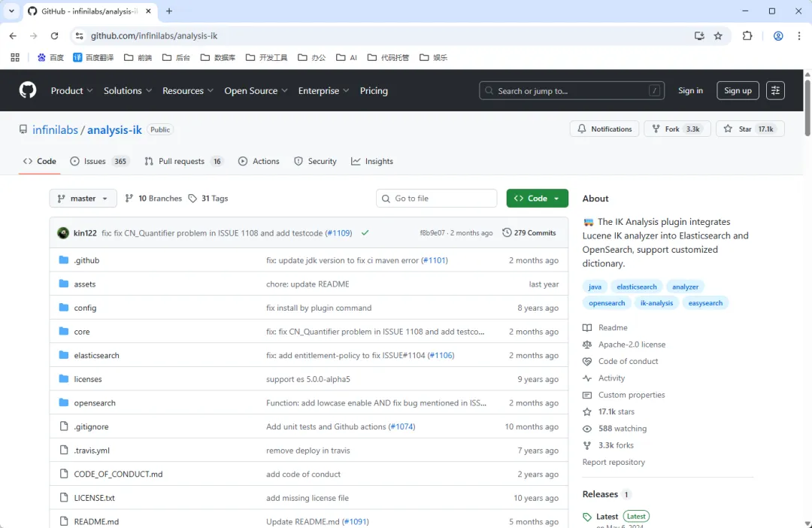This screenshot has height=528, width=812.
Task: Close the GitHub browser tab
Action: (148, 11)
